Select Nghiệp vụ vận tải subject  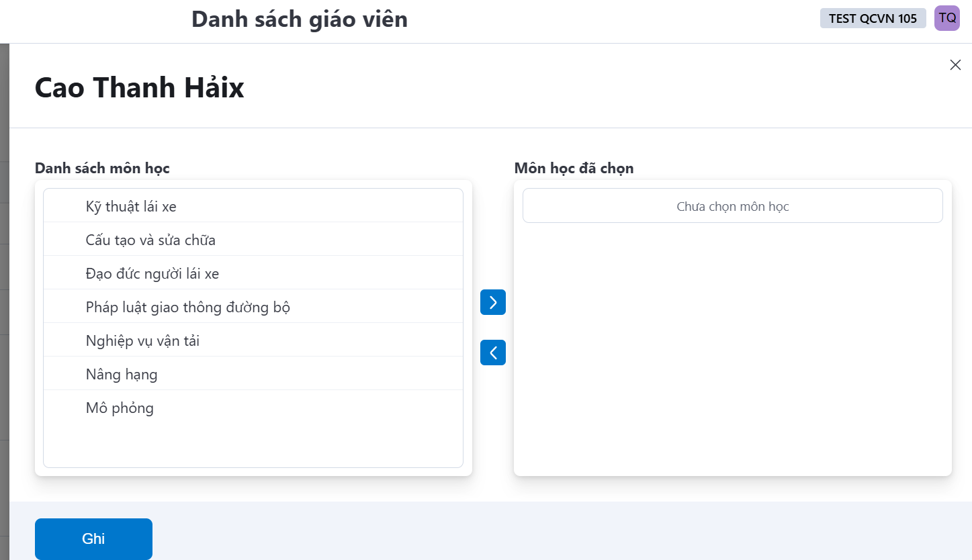coord(253,340)
